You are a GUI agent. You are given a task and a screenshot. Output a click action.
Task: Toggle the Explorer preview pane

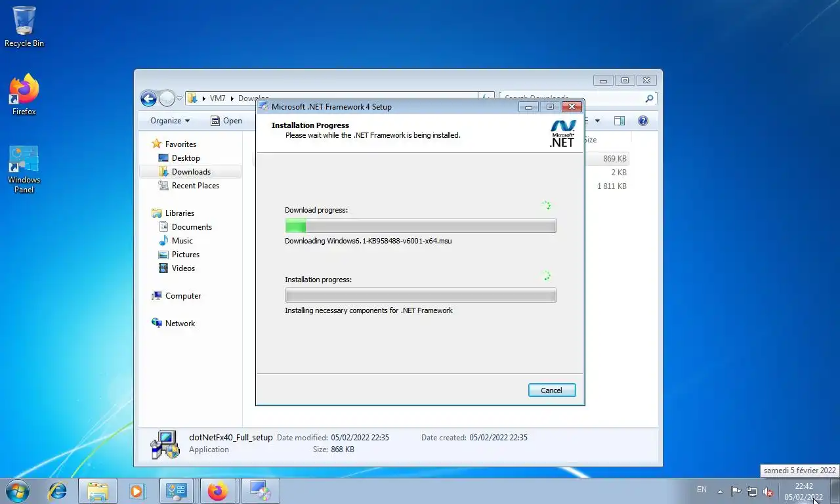point(619,121)
